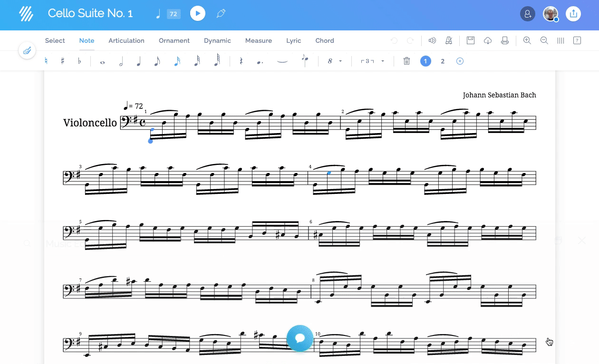Insert a rest
This screenshot has width=599, height=364.
coord(241,61)
